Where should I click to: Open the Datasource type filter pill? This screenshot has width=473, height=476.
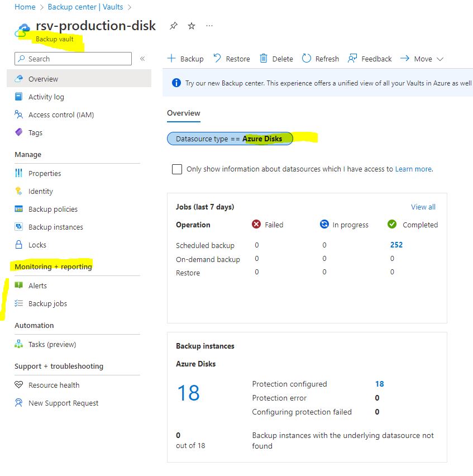tap(230, 138)
